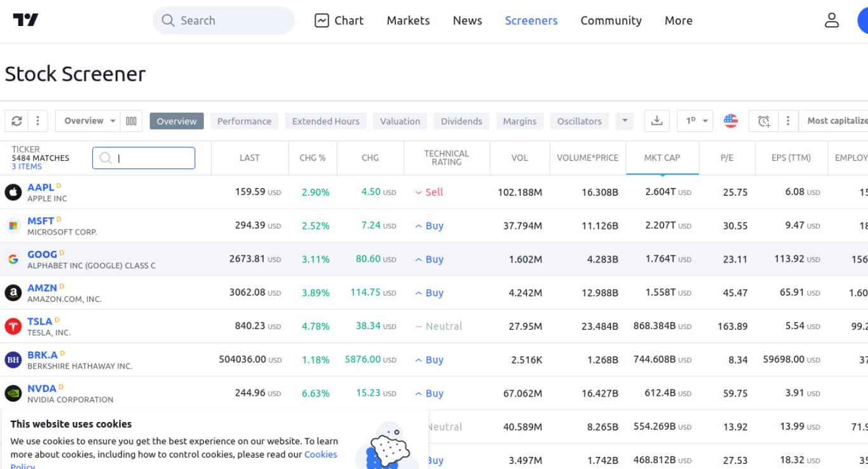Switch to the Performance tab
Screen dimensions: 868x469
pyautogui.click(x=244, y=121)
